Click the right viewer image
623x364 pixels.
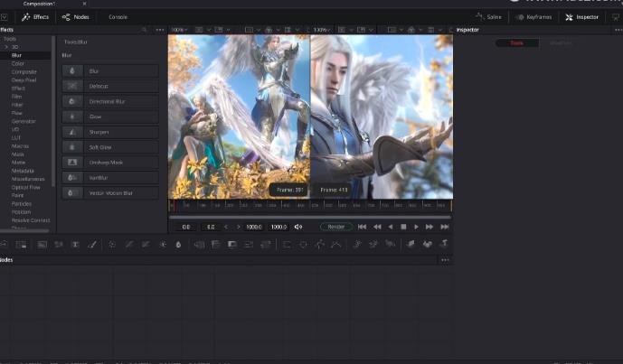coord(382,117)
